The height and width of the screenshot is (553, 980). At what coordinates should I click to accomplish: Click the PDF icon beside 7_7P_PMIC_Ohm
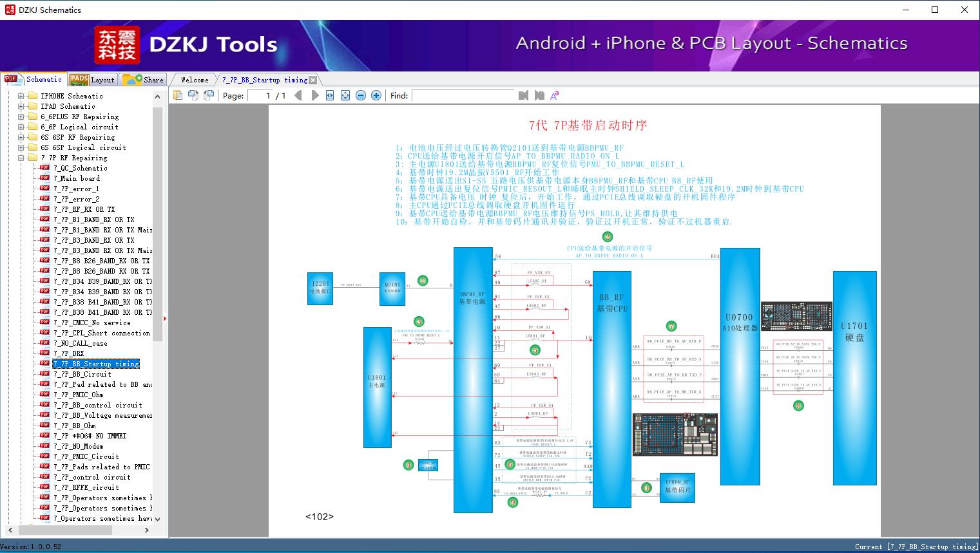point(44,395)
